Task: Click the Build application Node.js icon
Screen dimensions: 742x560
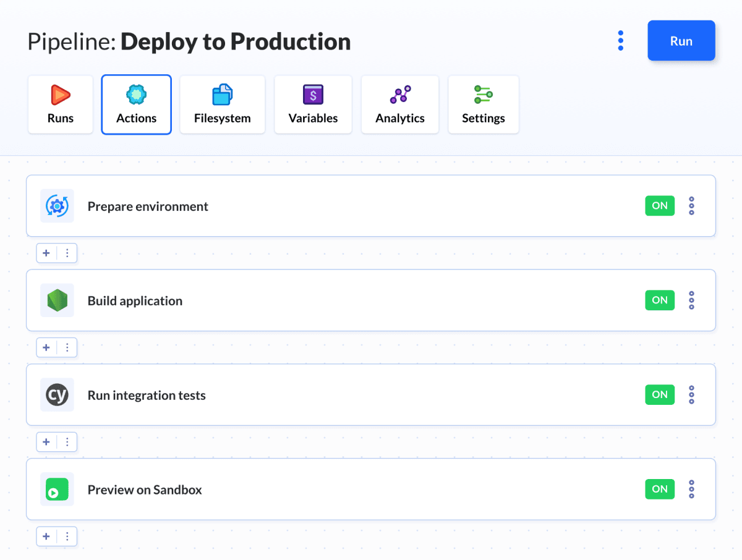Action: pyautogui.click(x=57, y=300)
